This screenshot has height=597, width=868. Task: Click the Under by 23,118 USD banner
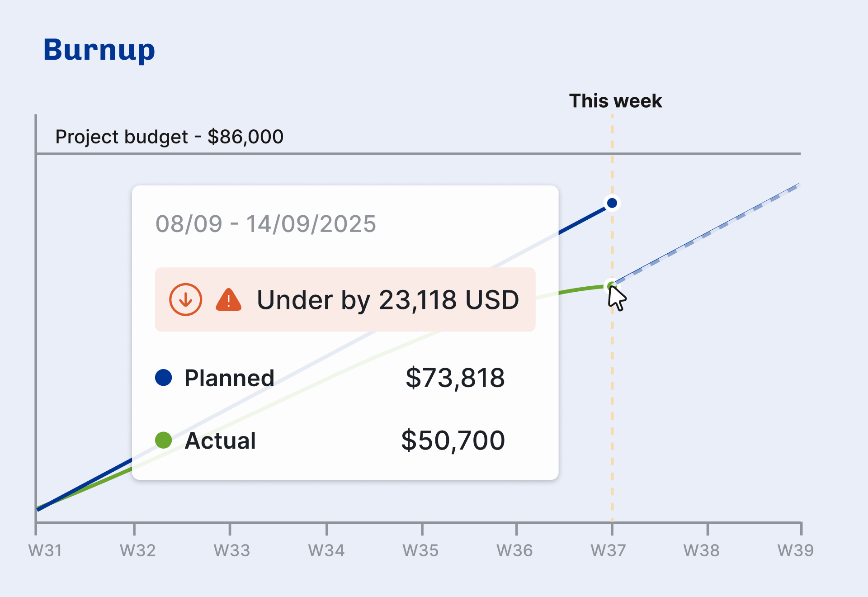pyautogui.click(x=345, y=299)
